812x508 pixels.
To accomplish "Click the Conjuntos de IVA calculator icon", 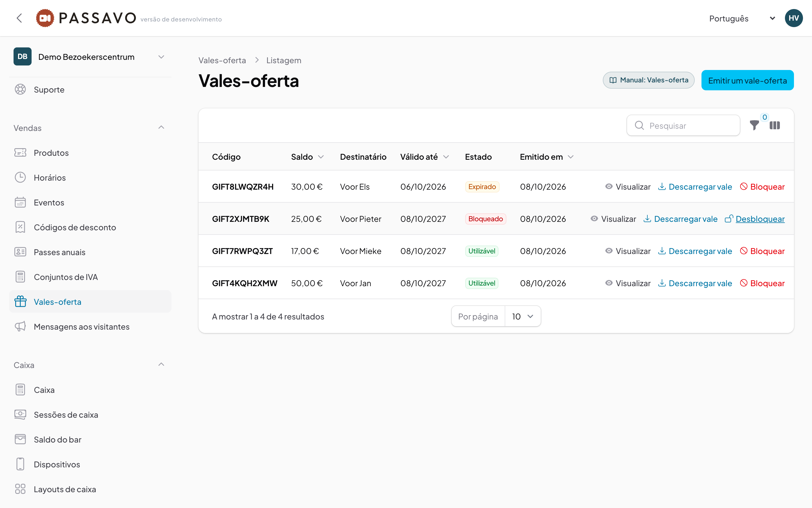I will pos(20,277).
